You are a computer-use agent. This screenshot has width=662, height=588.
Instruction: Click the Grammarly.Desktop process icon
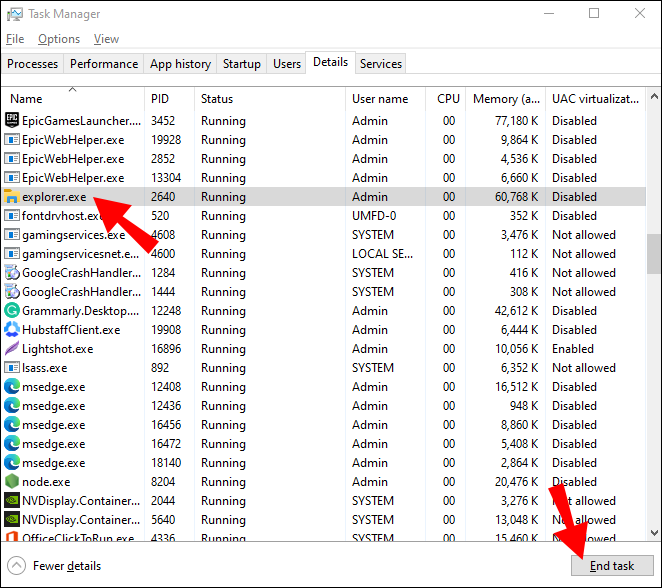pos(12,310)
